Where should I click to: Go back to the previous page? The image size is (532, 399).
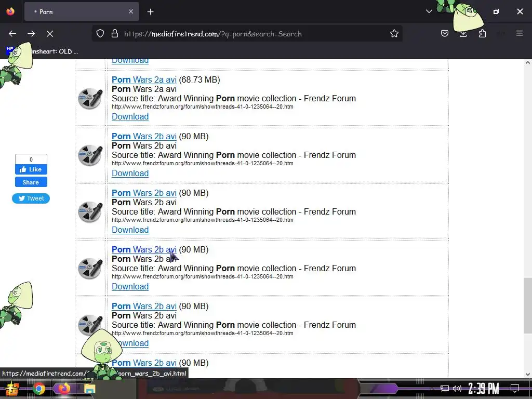point(12,34)
